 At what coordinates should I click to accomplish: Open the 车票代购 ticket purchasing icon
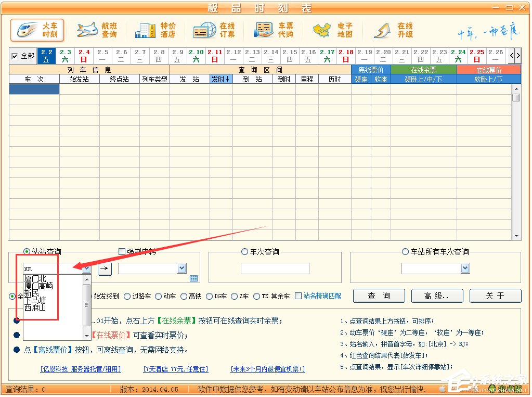pos(273,30)
